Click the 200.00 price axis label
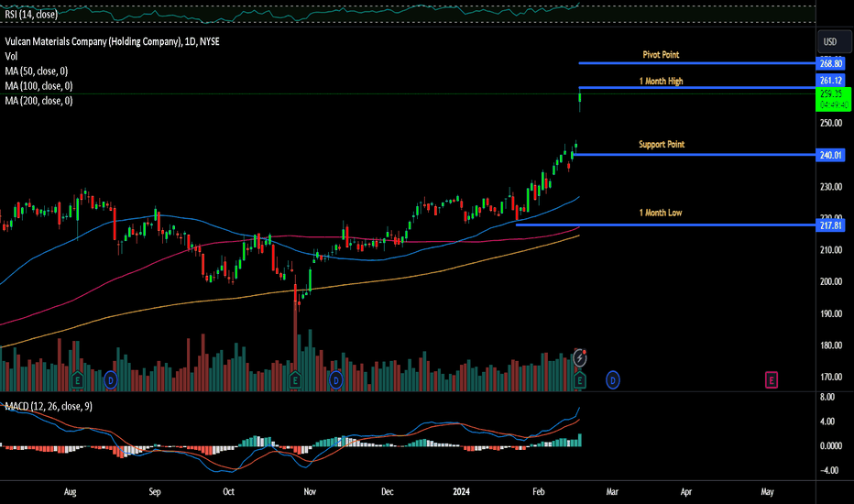854x504 pixels. (831, 281)
